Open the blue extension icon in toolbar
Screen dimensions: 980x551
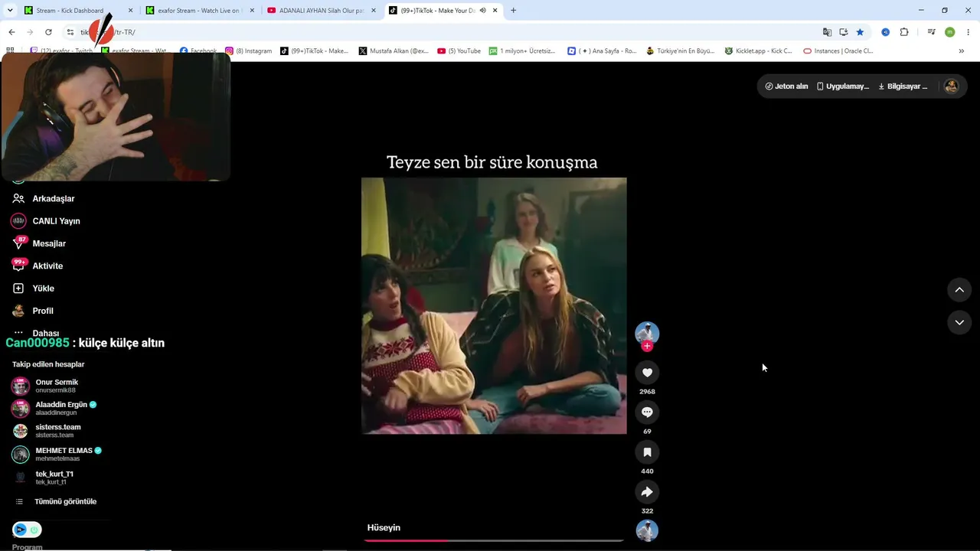[885, 32]
